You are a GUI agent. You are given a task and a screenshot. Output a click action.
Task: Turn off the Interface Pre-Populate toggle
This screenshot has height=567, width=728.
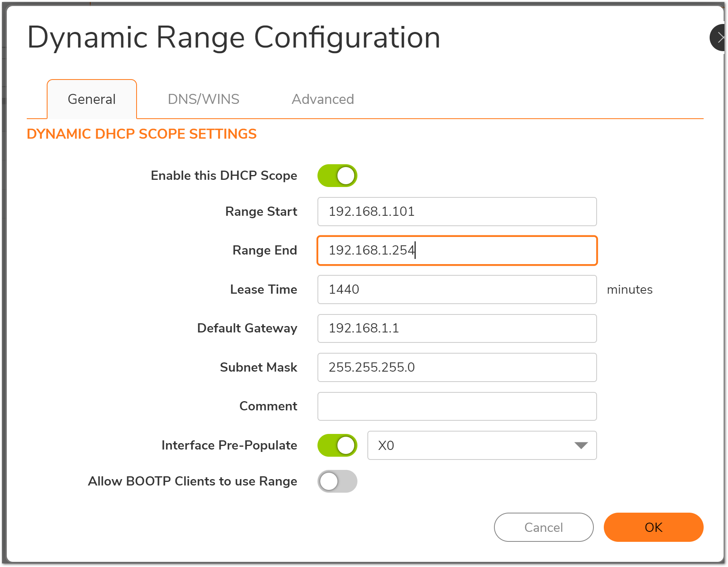click(x=337, y=445)
